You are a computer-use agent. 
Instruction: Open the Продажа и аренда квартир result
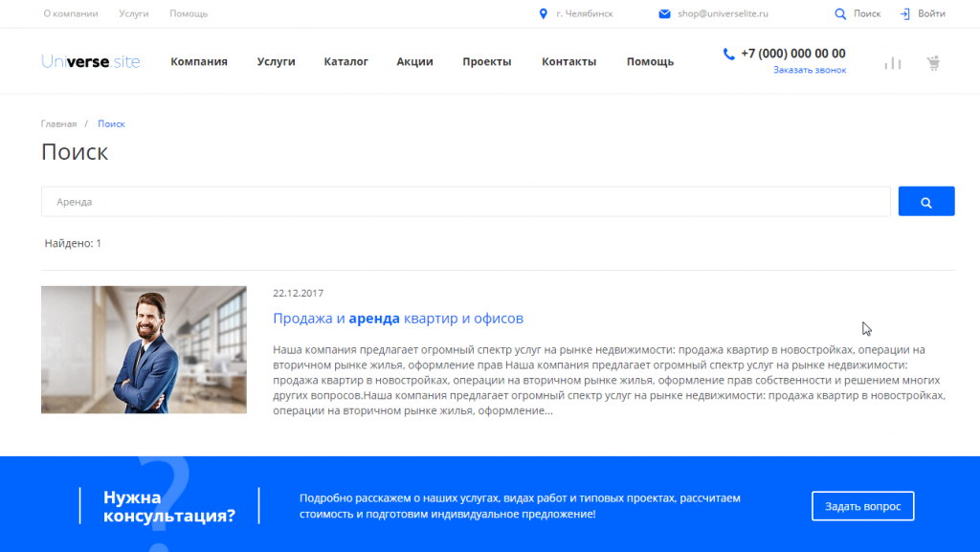[x=397, y=319]
